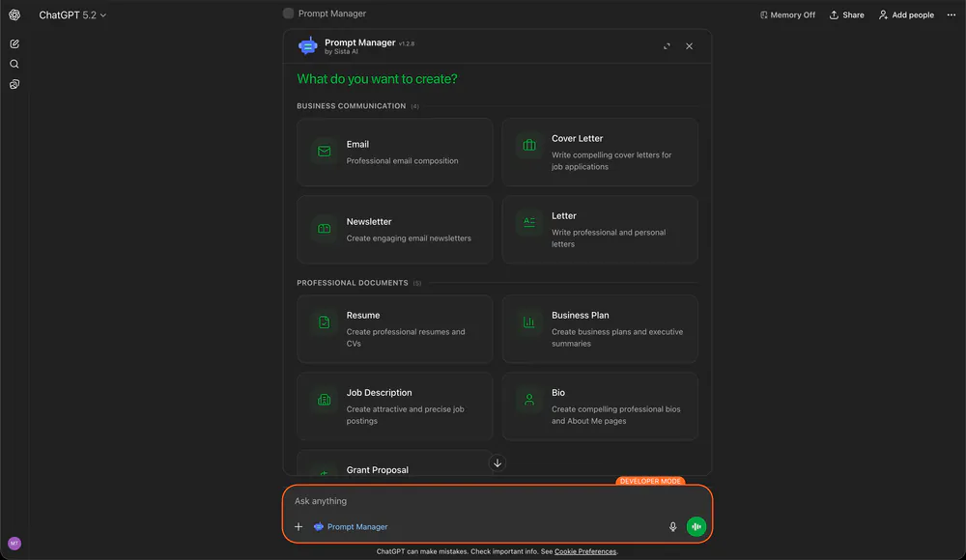Image resolution: width=966 pixels, height=560 pixels.
Task: Toggle the Memory Off setting
Action: pos(787,14)
